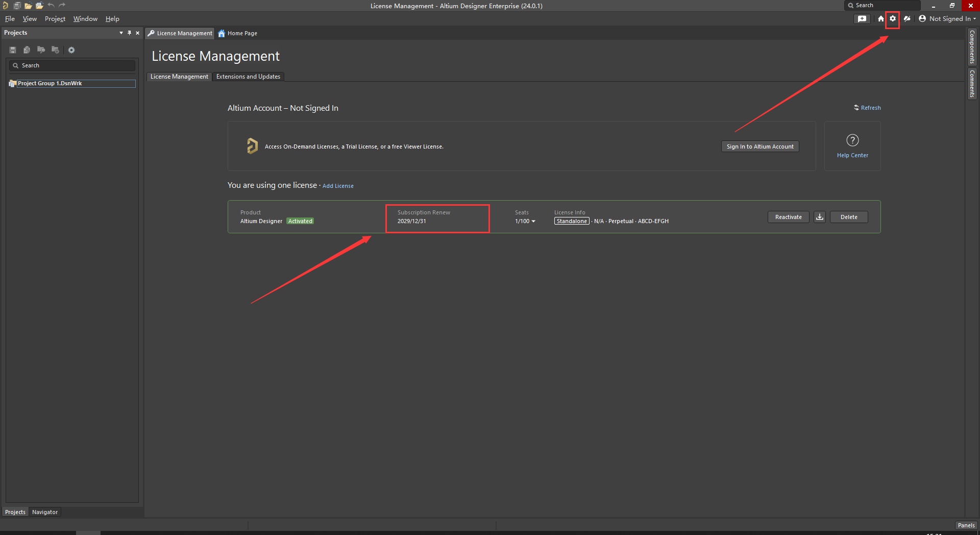
Task: Click the Open Project folder icon
Action: (x=39, y=6)
